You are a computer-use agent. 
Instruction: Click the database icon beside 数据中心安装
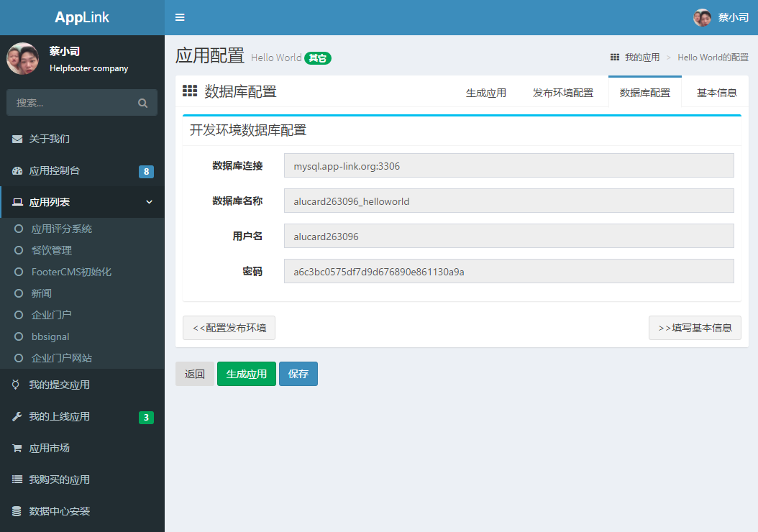(x=17, y=511)
